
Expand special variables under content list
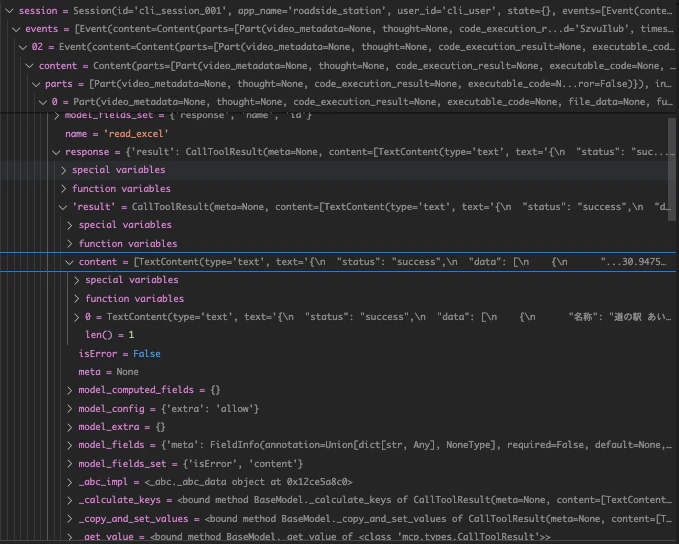(77, 280)
